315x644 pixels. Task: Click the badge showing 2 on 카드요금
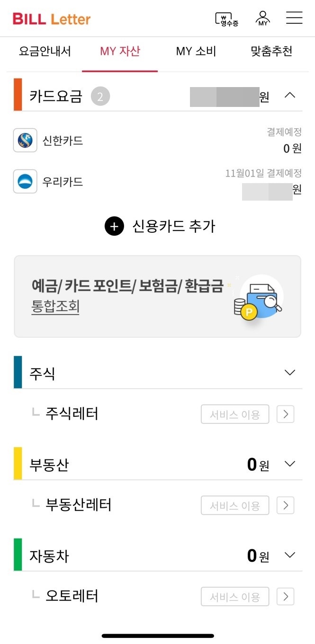coord(100,95)
